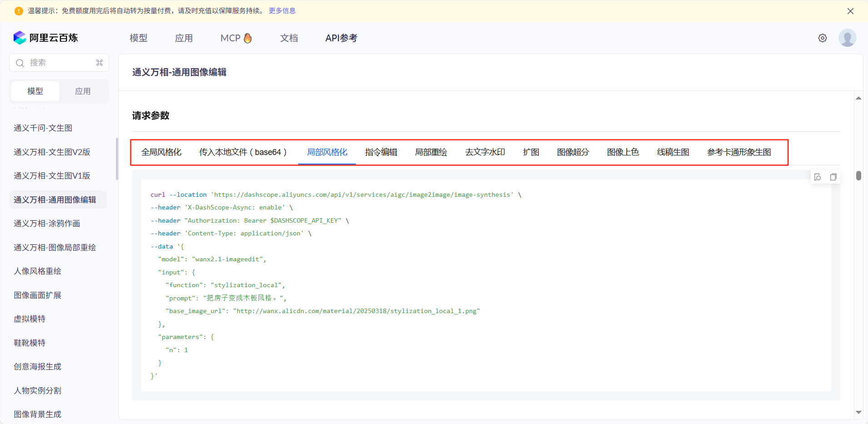
Task: Open MCP in the top navigation
Action: coord(236,38)
